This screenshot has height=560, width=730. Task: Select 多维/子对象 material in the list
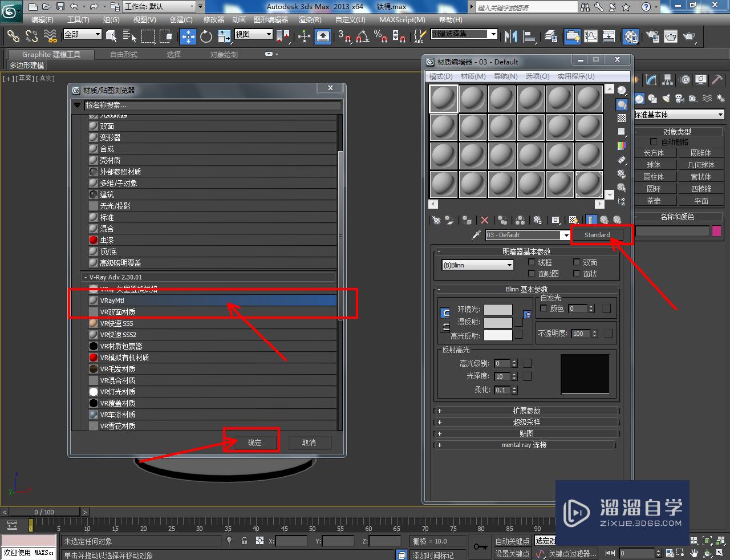click(212, 183)
